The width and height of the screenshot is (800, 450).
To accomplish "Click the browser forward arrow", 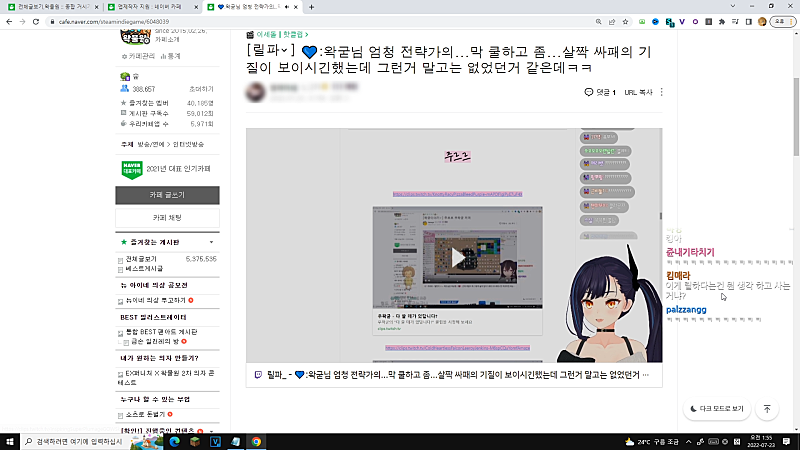I will (x=22, y=22).
